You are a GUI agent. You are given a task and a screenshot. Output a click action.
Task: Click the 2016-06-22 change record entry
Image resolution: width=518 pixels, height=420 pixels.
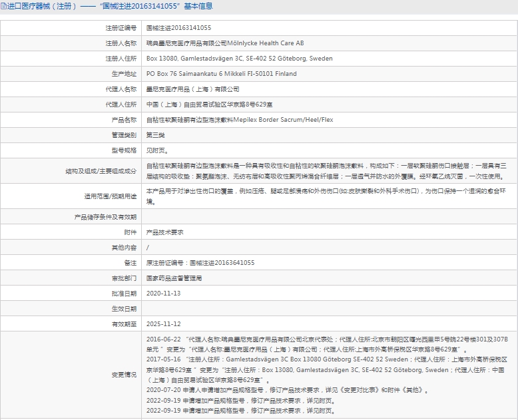327,344
